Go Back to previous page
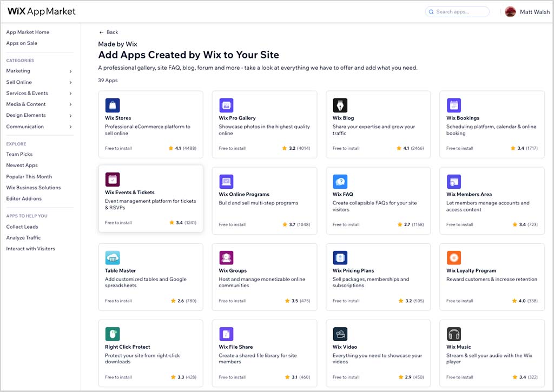This screenshot has width=554, height=392. pos(108,32)
